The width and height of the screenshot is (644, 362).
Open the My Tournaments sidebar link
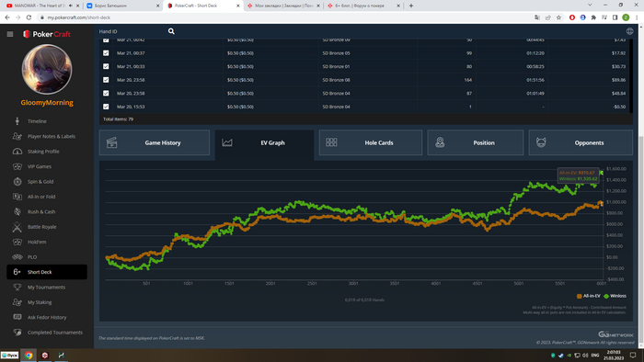[46, 288]
